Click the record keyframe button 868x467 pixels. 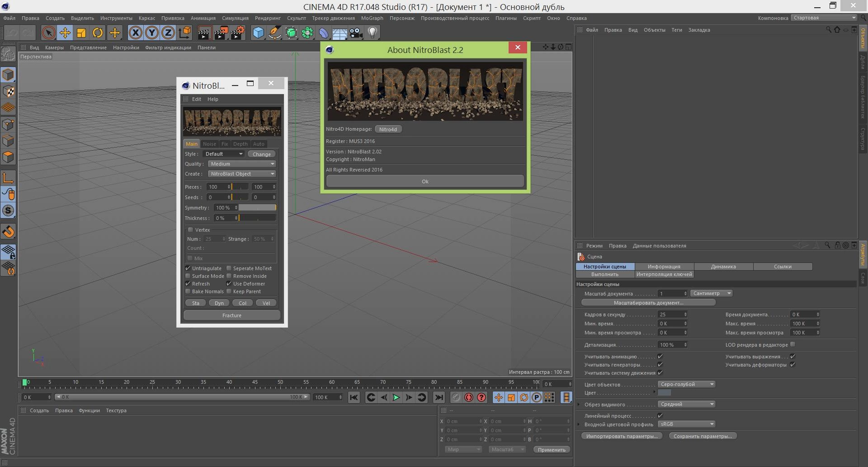click(456, 397)
